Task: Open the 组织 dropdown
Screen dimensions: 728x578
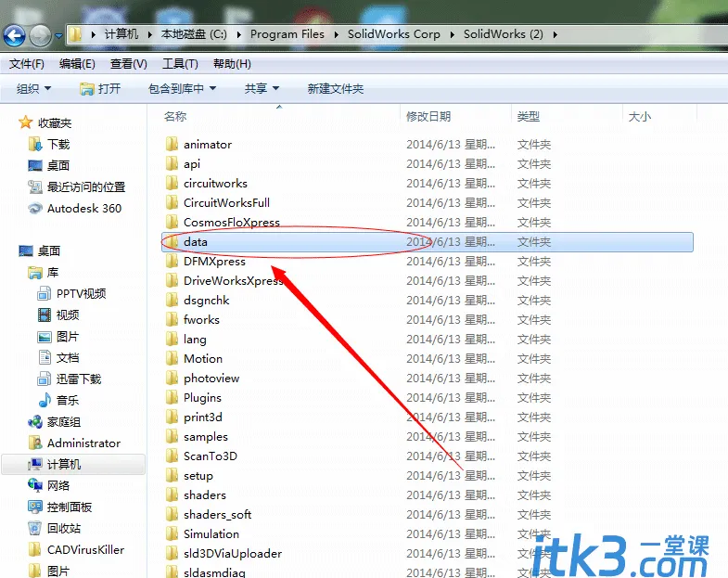Action: click(x=34, y=88)
